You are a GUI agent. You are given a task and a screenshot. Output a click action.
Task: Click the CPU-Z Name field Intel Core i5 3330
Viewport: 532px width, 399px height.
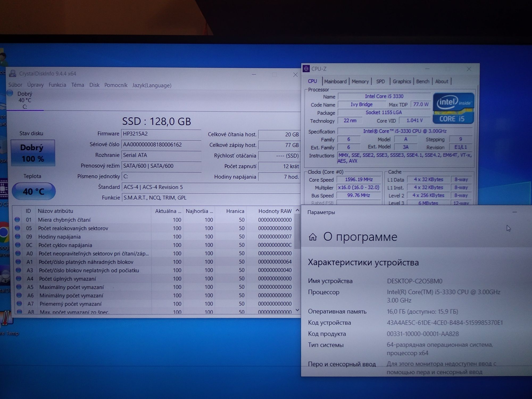[x=384, y=96]
